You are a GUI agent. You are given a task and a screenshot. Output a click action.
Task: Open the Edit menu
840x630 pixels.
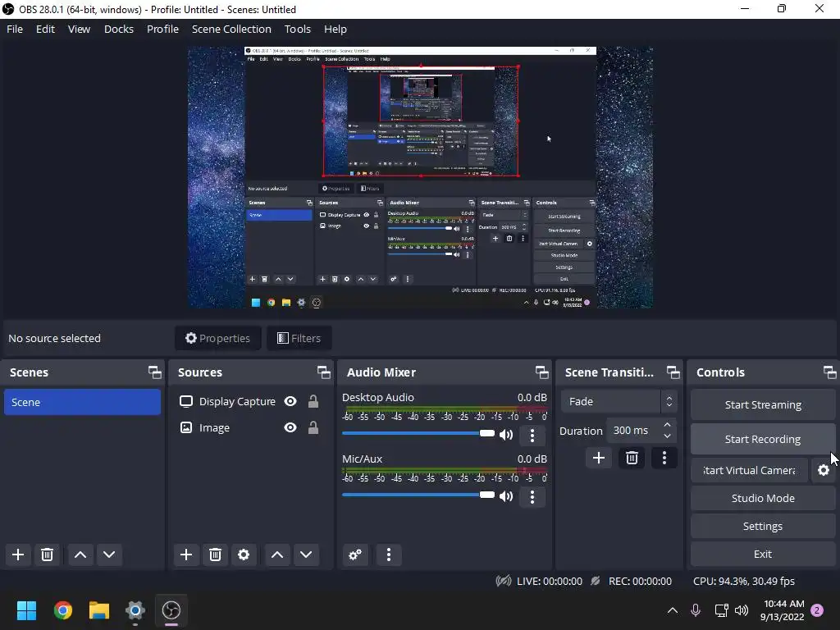[46, 29]
